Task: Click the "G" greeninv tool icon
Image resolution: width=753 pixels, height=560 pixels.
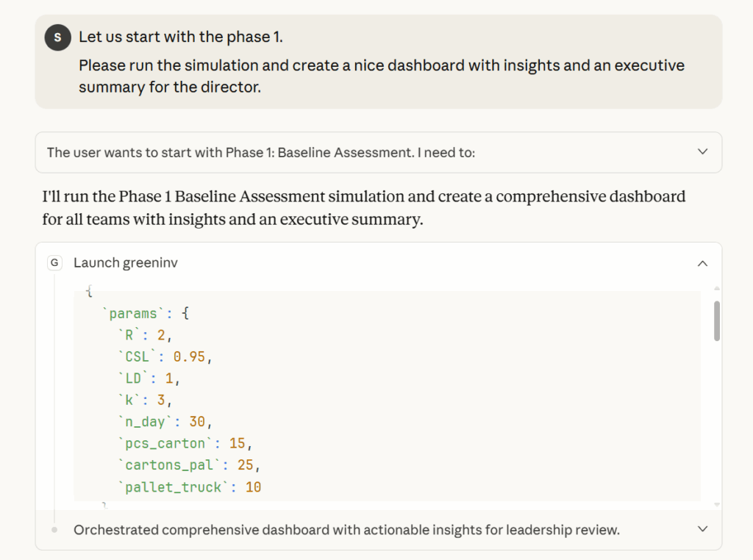Action: pos(54,263)
